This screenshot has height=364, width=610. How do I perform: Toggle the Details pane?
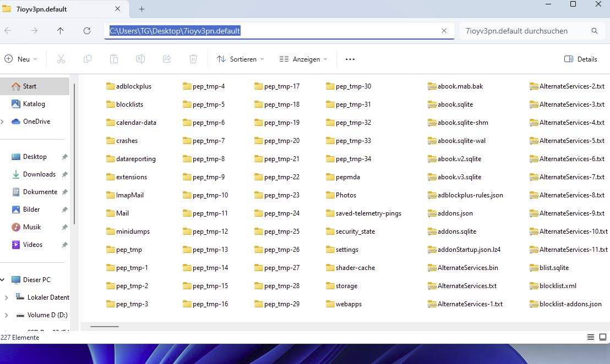coord(580,59)
